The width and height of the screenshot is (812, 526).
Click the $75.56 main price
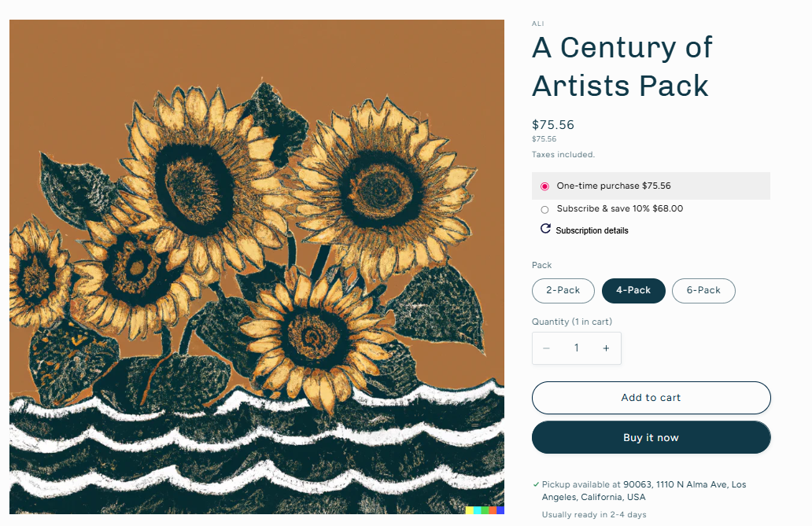click(553, 125)
